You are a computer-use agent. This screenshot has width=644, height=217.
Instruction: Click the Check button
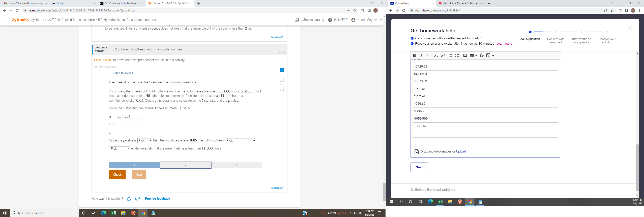[117, 175]
